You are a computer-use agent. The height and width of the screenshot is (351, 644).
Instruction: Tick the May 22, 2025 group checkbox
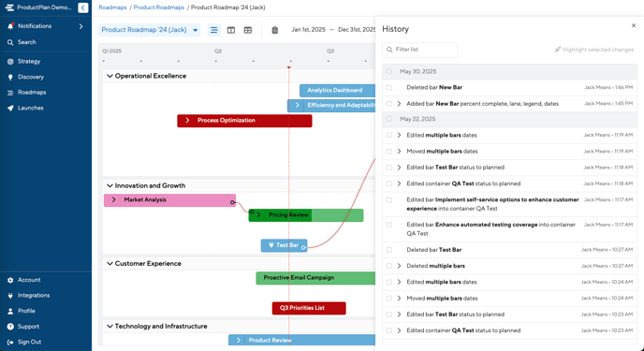389,119
